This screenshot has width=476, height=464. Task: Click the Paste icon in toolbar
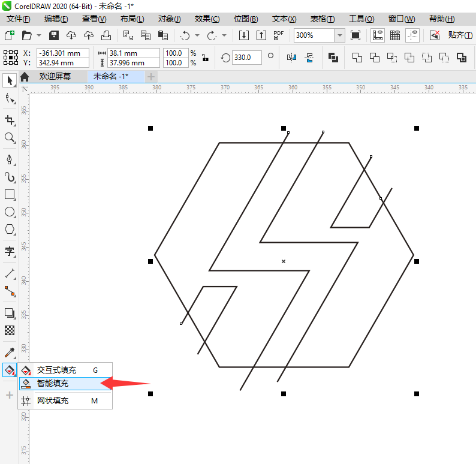click(162, 35)
